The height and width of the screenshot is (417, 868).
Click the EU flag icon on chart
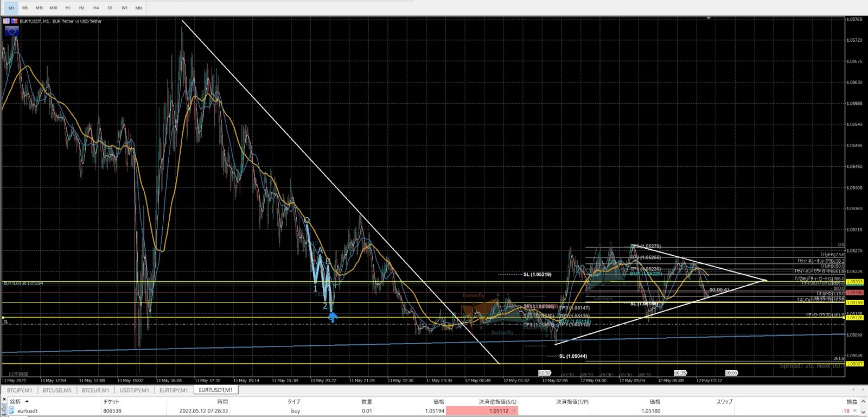pos(11,31)
